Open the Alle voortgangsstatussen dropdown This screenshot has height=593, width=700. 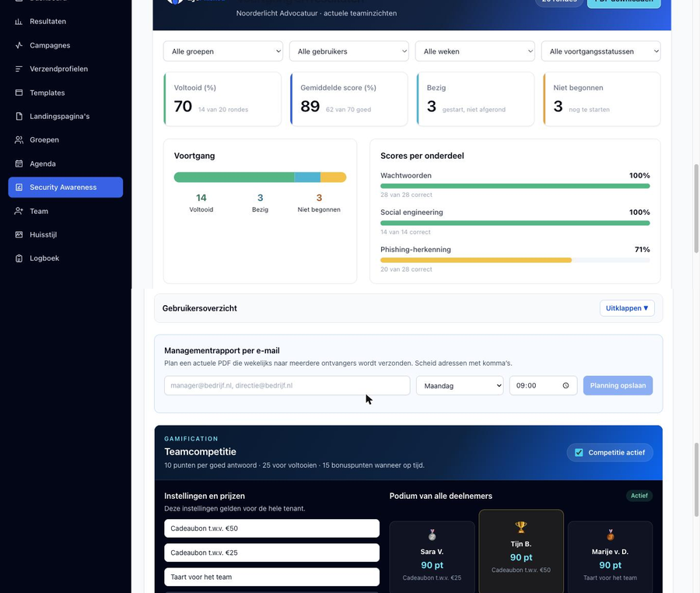click(x=601, y=51)
